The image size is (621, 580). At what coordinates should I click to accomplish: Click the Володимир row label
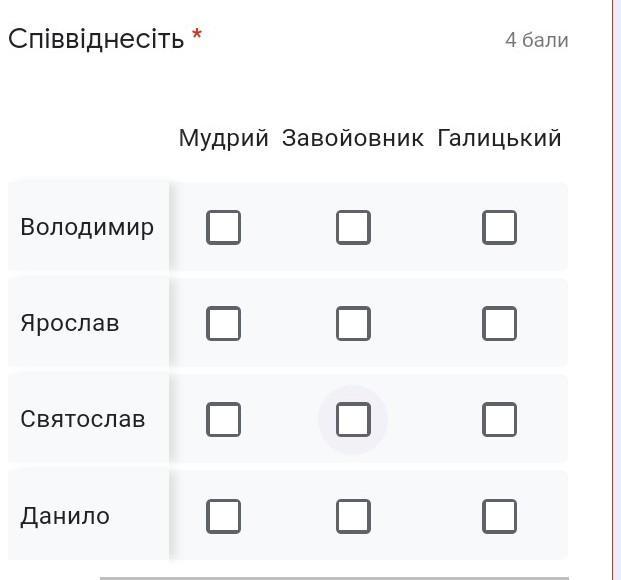coord(87,227)
